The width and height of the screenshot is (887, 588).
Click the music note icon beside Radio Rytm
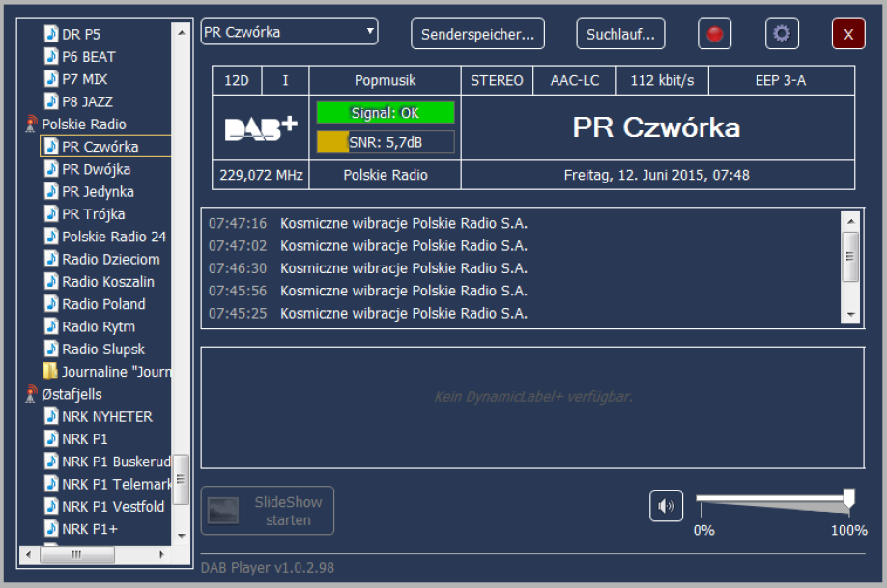[x=51, y=326]
